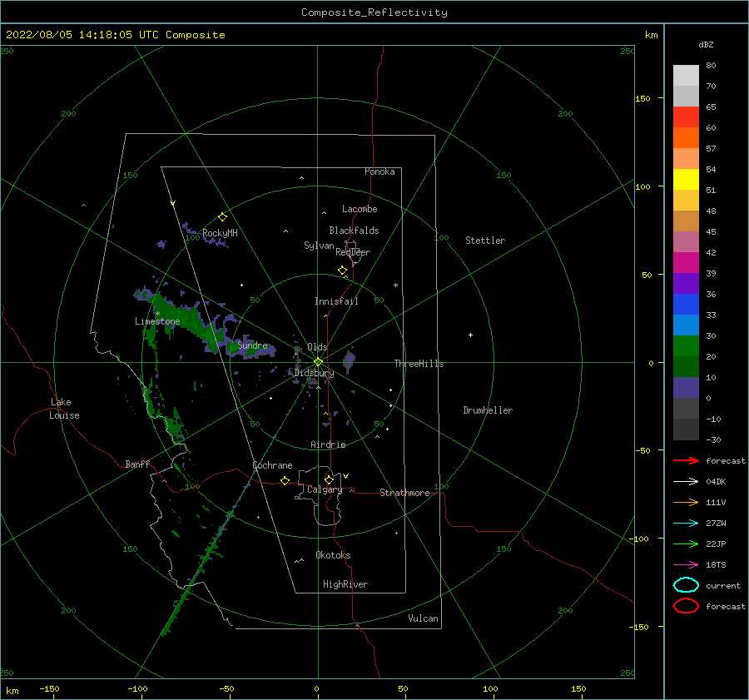
Task: Click the Composite_Reflectivity title
Action: click(374, 12)
